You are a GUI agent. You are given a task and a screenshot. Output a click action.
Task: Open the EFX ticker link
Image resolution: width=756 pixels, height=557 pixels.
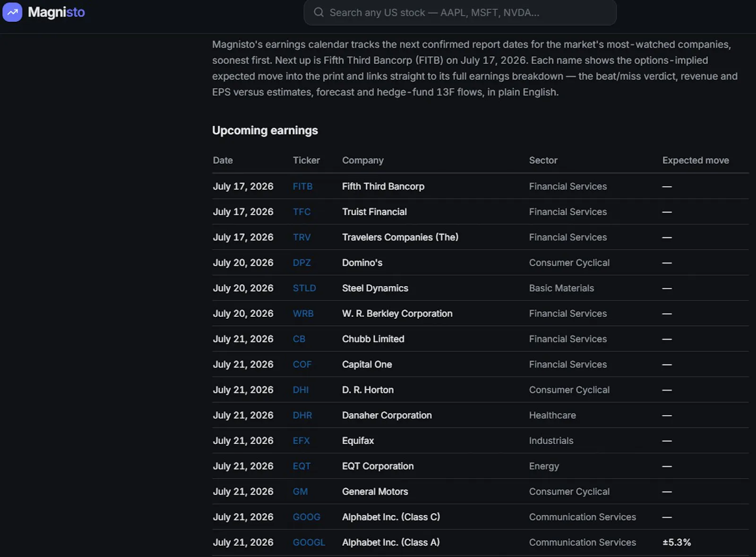[x=301, y=441]
